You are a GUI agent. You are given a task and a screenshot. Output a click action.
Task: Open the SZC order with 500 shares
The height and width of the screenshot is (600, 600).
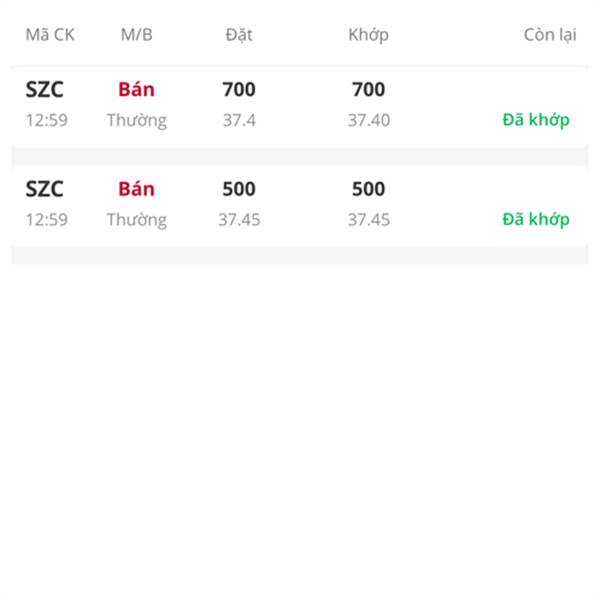(300, 205)
